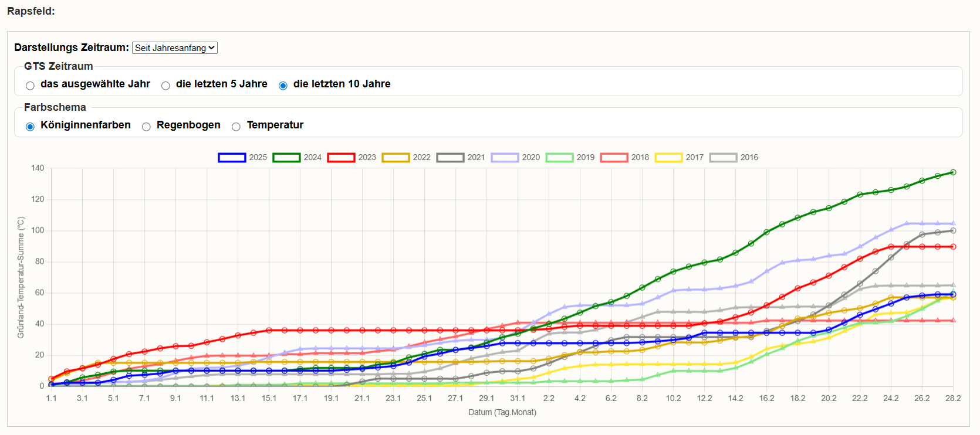Toggle the 2025 blue legend swatch
This screenshot has height=435, width=980.
[232, 158]
